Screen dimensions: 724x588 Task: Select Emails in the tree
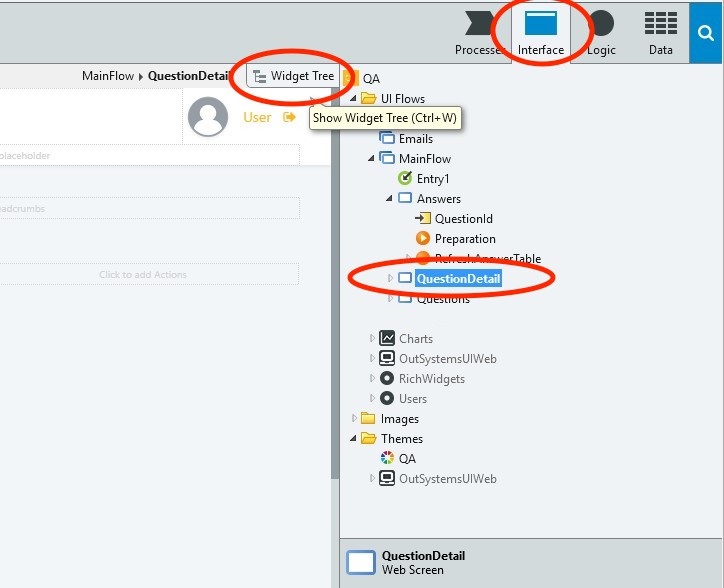click(416, 139)
